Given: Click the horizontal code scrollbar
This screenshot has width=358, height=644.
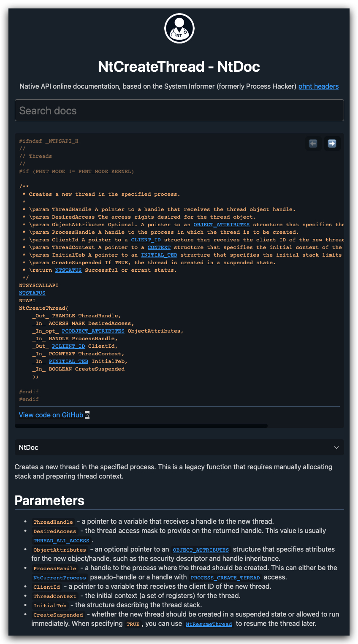Looking at the screenshot, I should tap(141, 426).
